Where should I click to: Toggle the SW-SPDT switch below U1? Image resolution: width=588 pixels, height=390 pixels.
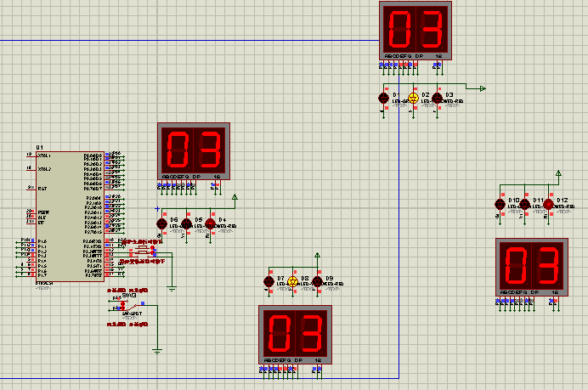pyautogui.click(x=129, y=304)
